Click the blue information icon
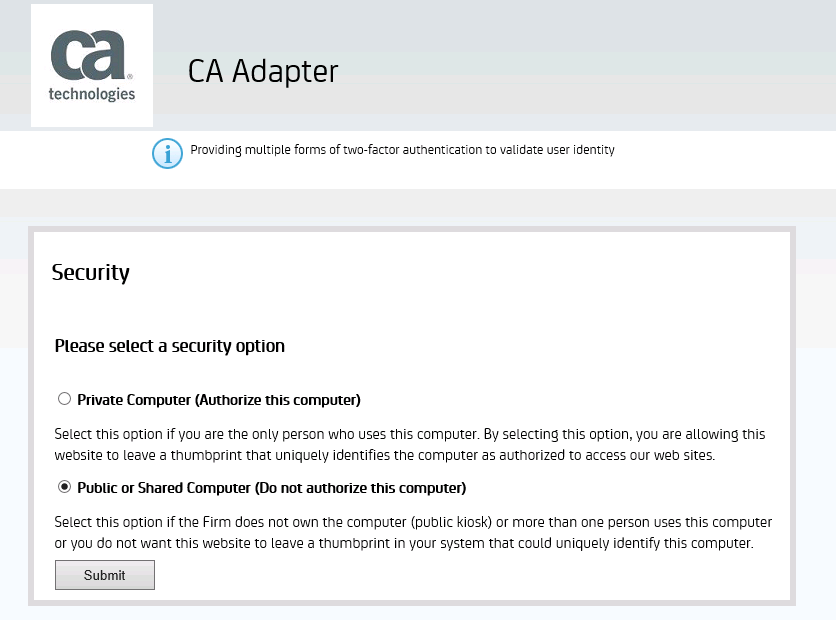This screenshot has width=836, height=620. point(167,154)
